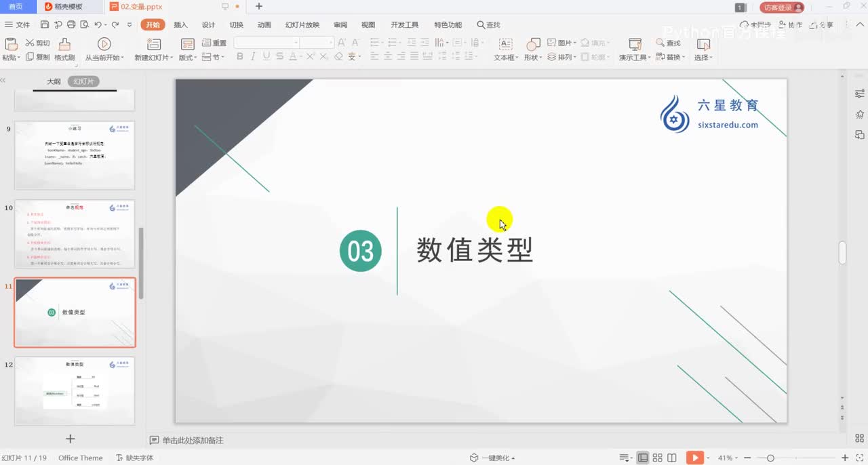868x465 pixels.
Task: Switch the slide panel to 幻灯片 view
Action: 84,81
